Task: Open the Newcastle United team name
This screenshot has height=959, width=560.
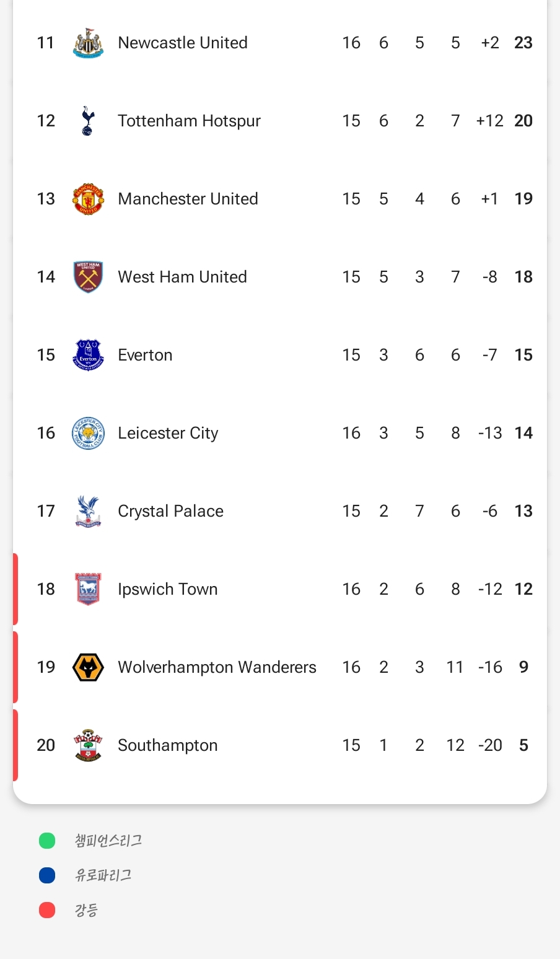Action: [x=183, y=43]
